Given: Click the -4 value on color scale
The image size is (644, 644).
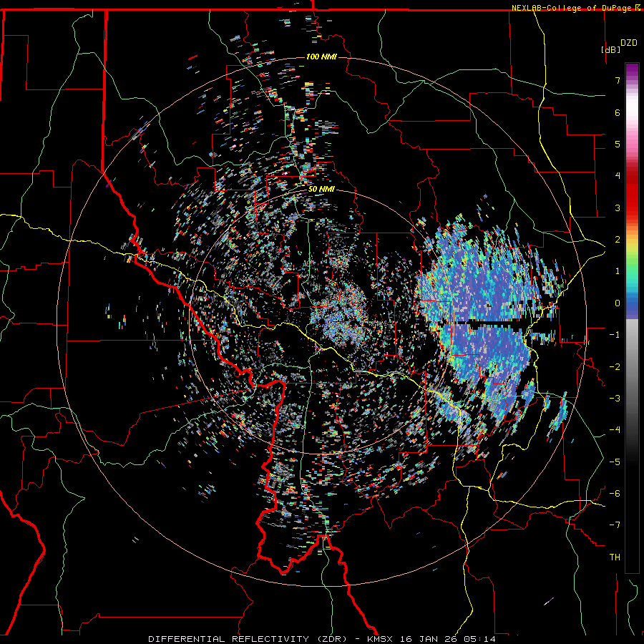Looking at the screenshot, I should pyautogui.click(x=615, y=430).
